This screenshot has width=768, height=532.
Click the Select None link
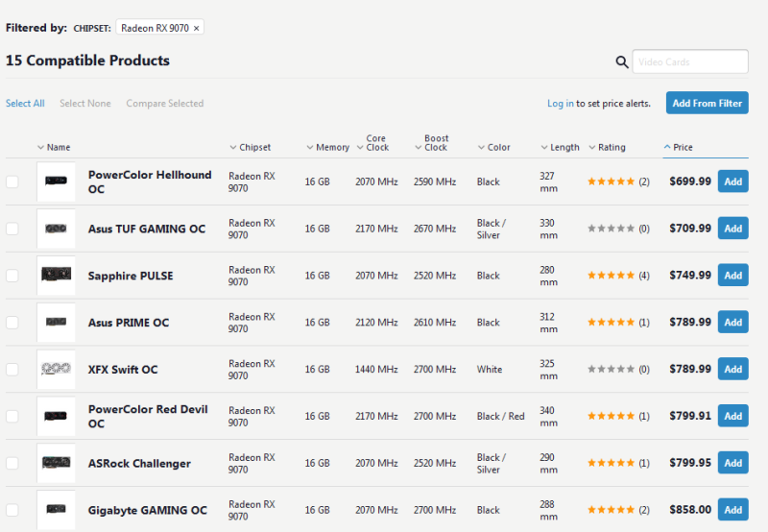pos(85,104)
